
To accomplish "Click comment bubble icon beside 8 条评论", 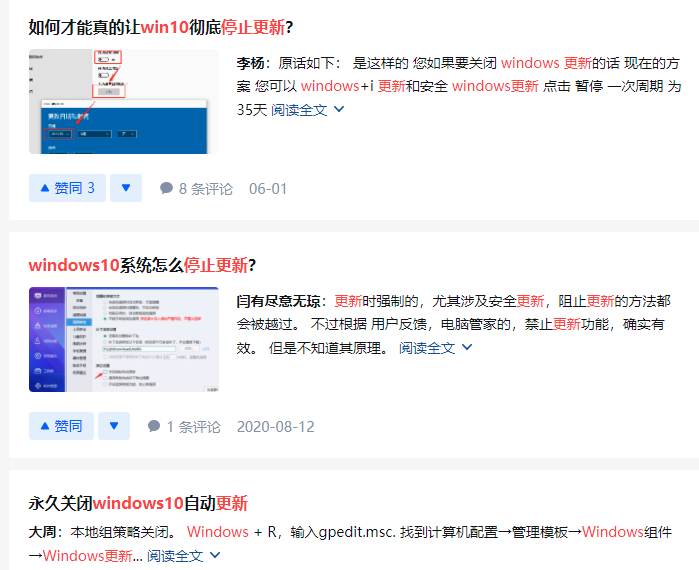I will 166,188.
